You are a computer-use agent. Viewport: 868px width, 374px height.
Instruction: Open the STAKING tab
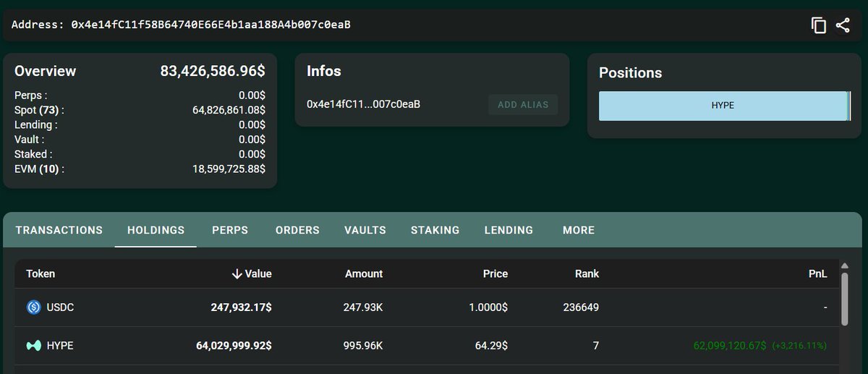435,230
